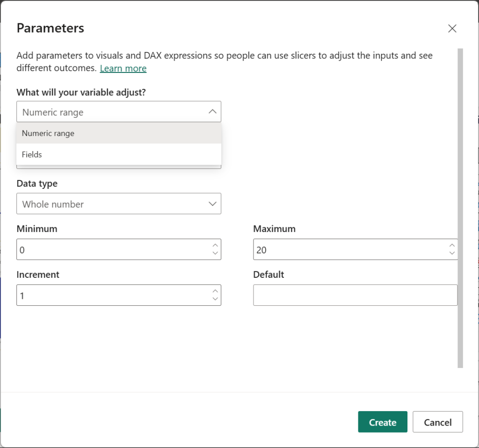Collapse the variable type dropdown chevron

pyautogui.click(x=212, y=112)
